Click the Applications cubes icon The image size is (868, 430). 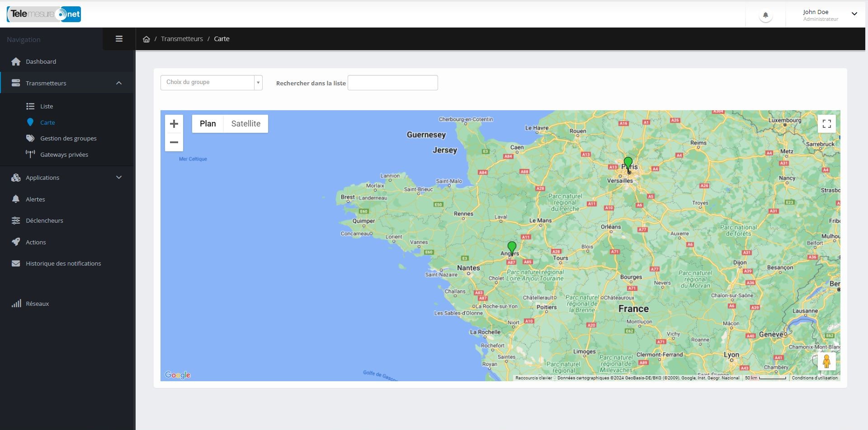[16, 178]
